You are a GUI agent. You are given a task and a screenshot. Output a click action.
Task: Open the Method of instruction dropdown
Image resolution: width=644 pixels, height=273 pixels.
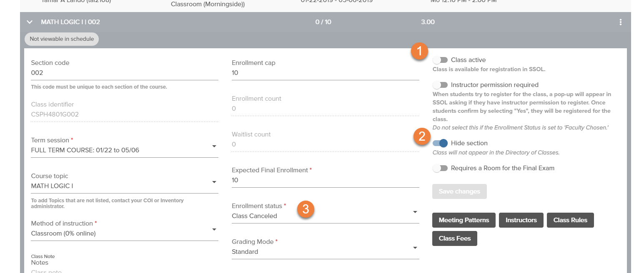[125, 229]
